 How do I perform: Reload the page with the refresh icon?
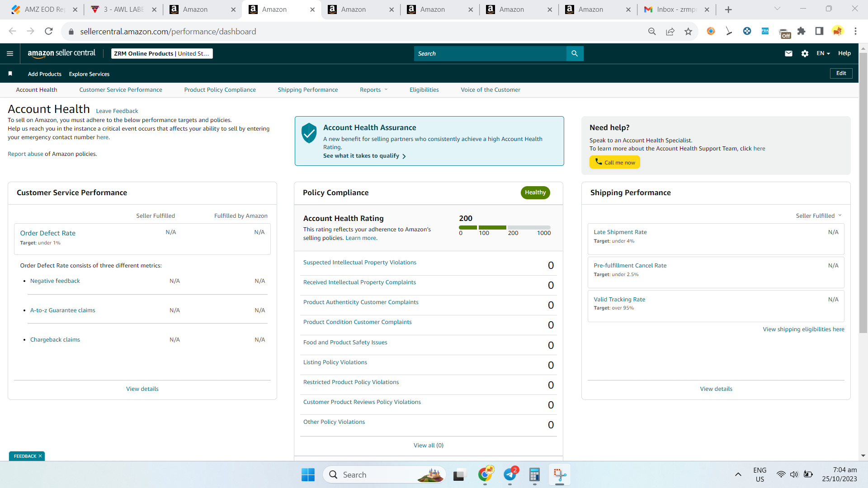[x=48, y=31]
